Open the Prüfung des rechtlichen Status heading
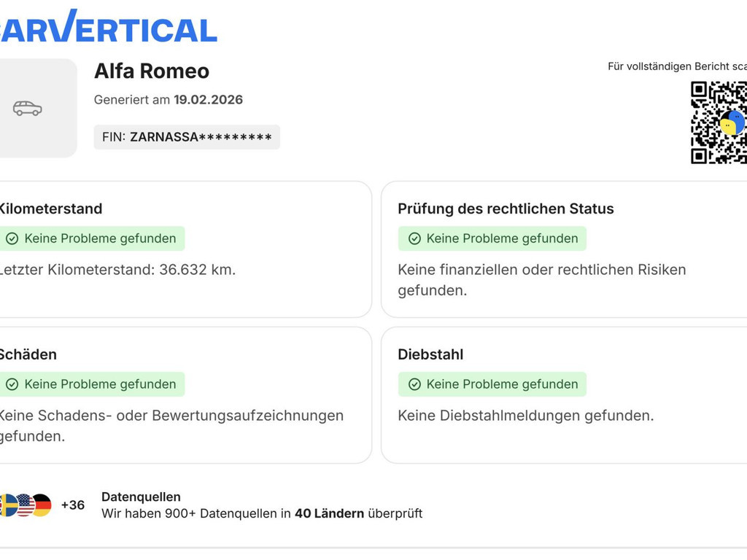Viewport: 747px width, 560px height. point(506,209)
